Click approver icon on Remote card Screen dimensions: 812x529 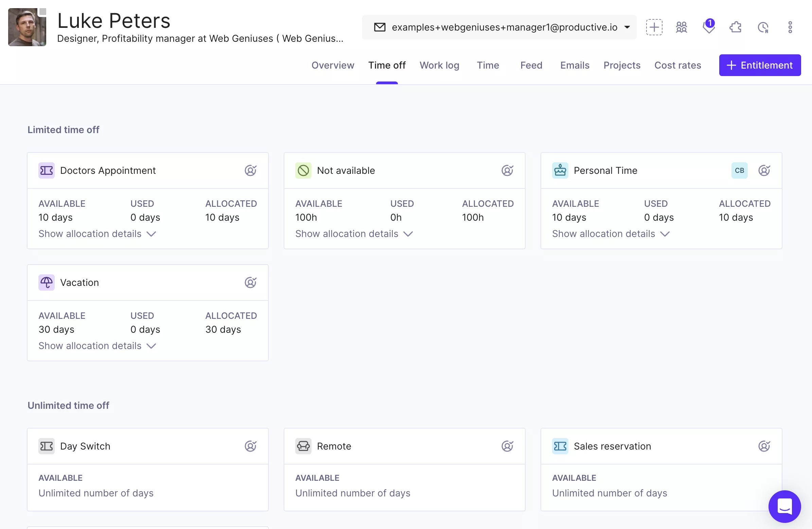coord(507,446)
